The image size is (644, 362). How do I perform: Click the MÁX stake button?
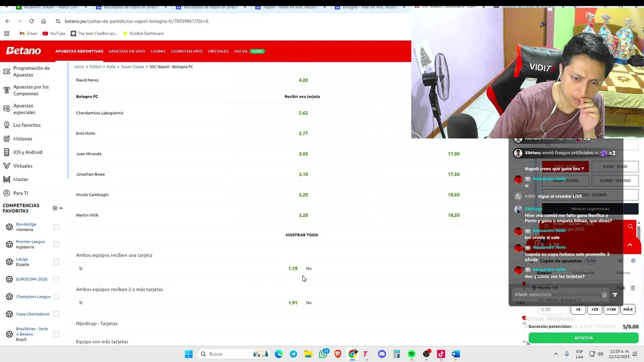coord(628,310)
